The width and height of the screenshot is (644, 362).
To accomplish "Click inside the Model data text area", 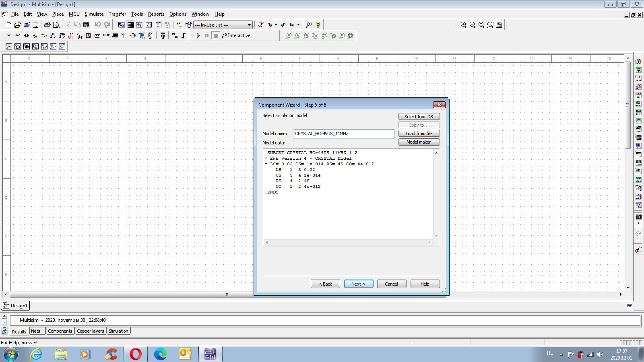I will (x=349, y=194).
